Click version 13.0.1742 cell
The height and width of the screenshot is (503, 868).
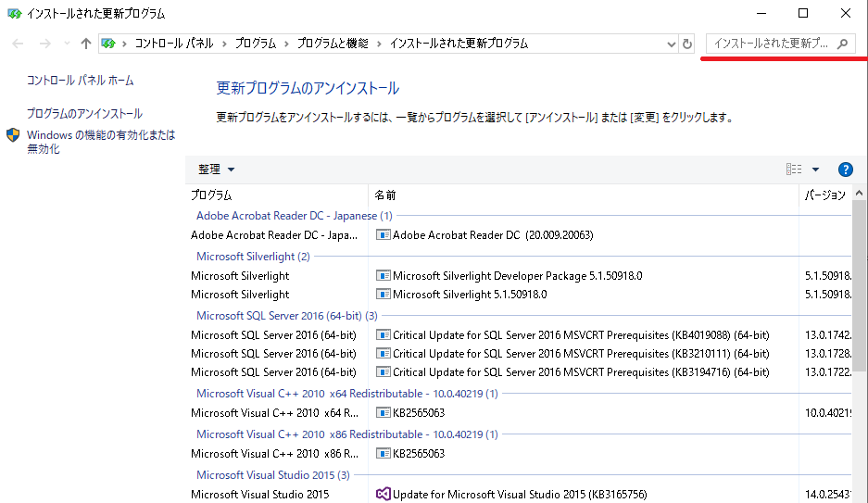tap(827, 334)
